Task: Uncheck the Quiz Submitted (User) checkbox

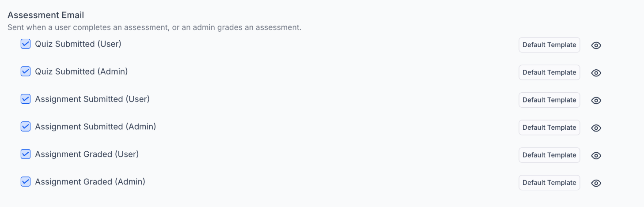Action: [x=26, y=44]
